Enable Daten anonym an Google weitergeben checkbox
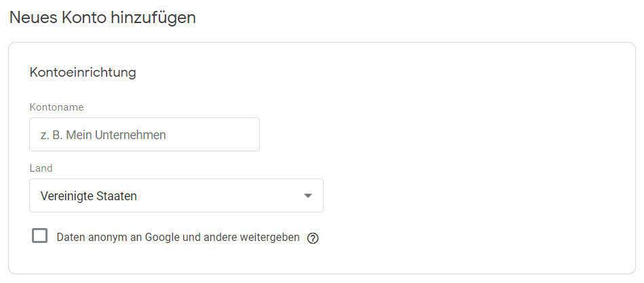The image size is (644, 283). tap(40, 235)
